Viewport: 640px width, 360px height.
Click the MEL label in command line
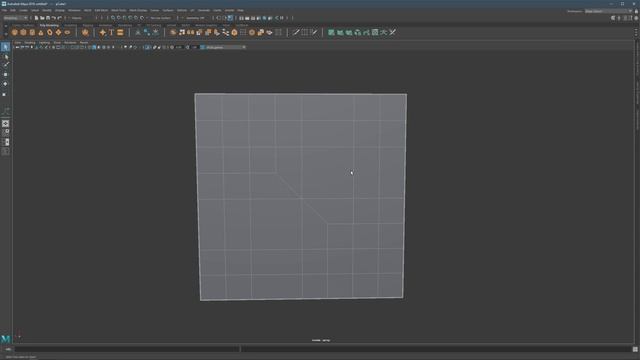click(8, 349)
